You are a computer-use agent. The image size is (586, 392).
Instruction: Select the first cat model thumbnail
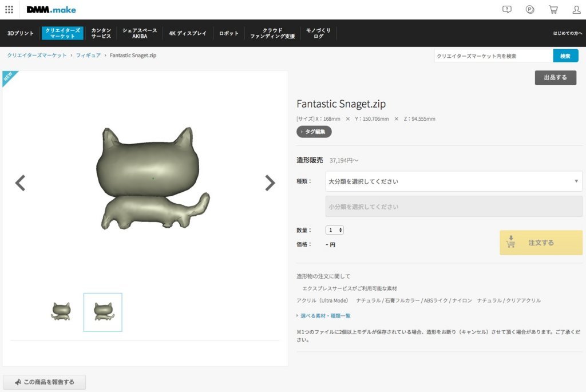coord(61,312)
